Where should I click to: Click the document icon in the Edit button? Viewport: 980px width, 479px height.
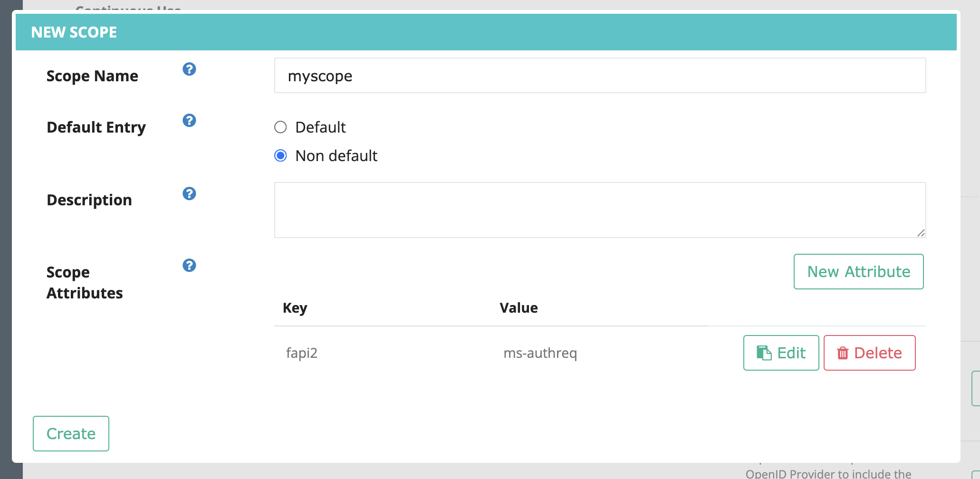coord(764,353)
